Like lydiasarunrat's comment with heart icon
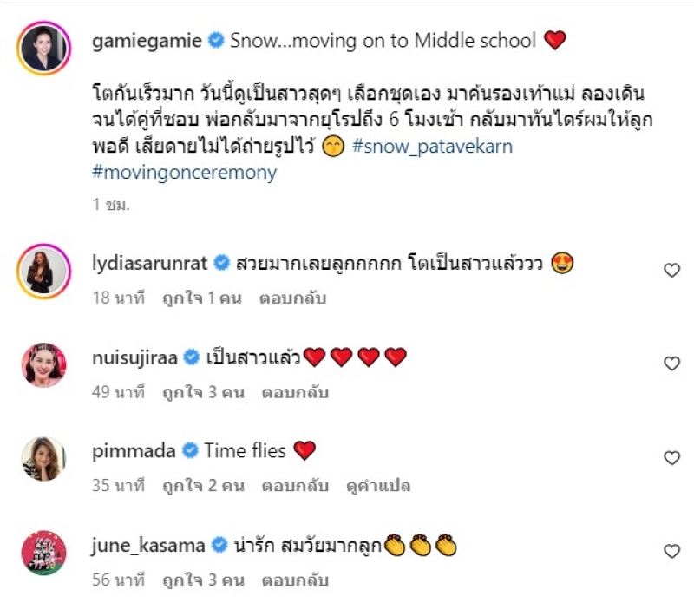Screen dimensions: 694x616 tap(671, 270)
